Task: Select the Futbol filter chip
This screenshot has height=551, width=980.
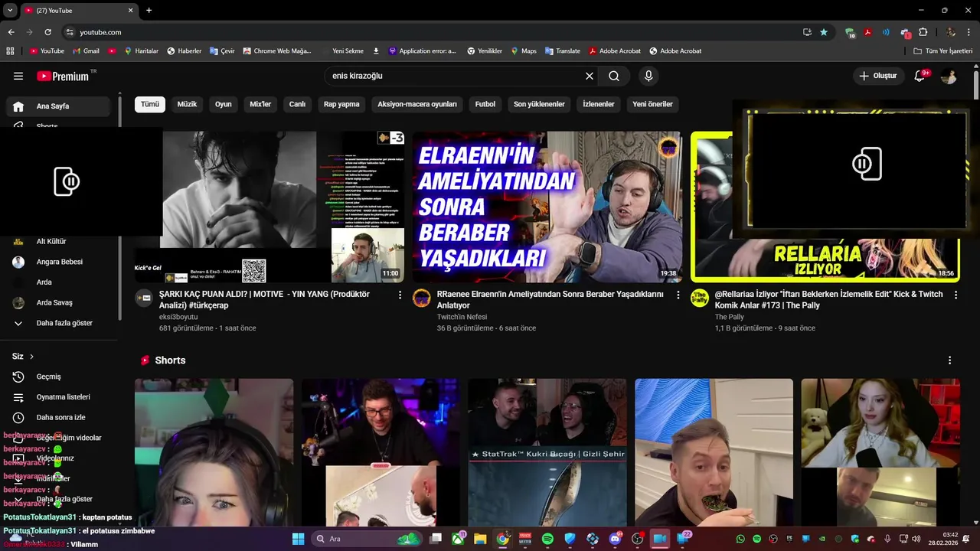Action: tap(485, 104)
